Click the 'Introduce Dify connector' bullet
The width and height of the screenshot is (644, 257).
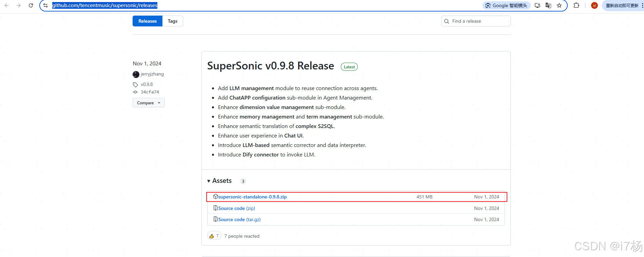tap(267, 154)
